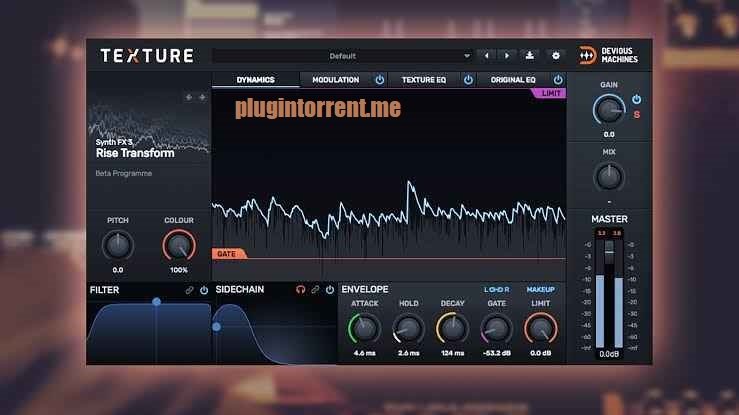
Task: Click the orange GATE threshold flag
Action: (229, 254)
